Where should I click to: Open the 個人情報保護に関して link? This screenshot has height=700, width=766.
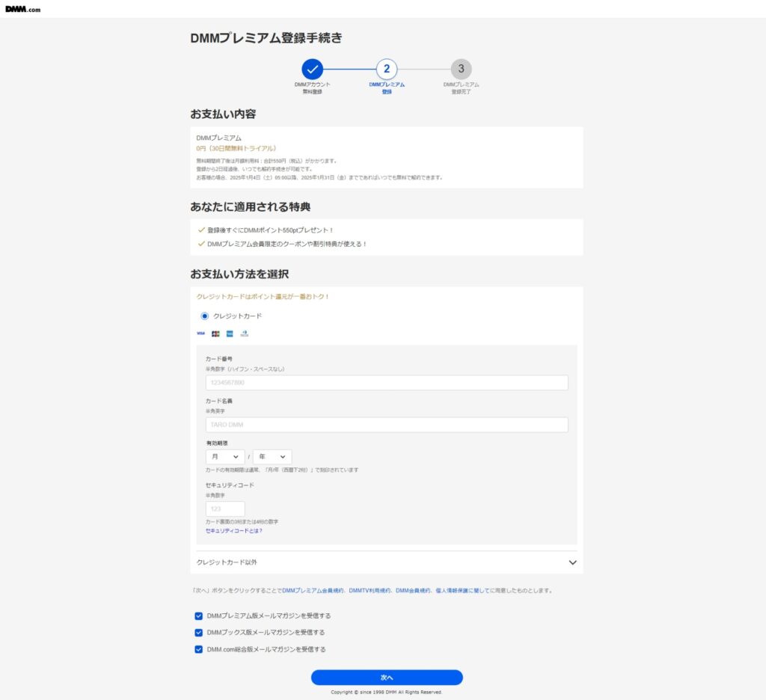[x=462, y=591]
